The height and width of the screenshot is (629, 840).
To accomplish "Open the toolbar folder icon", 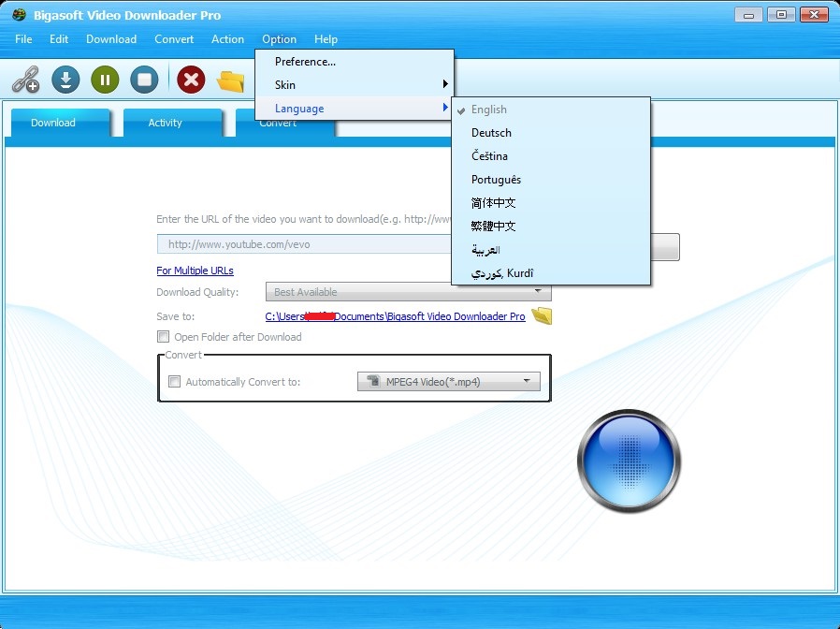I will (231, 80).
